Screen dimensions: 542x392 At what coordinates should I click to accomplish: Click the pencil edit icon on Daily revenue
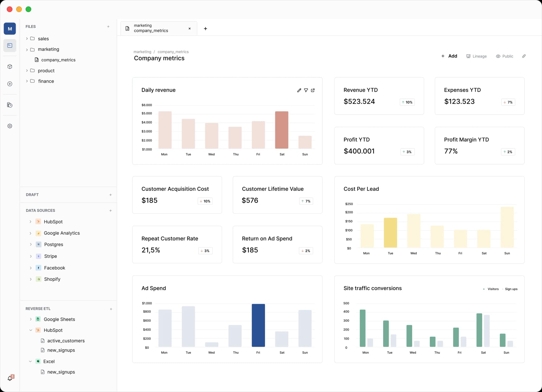(x=299, y=90)
